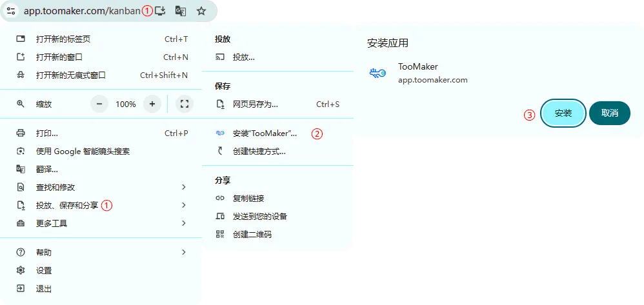Click the install app icon in address bar
This screenshot has width=644, height=305.
[160, 11]
